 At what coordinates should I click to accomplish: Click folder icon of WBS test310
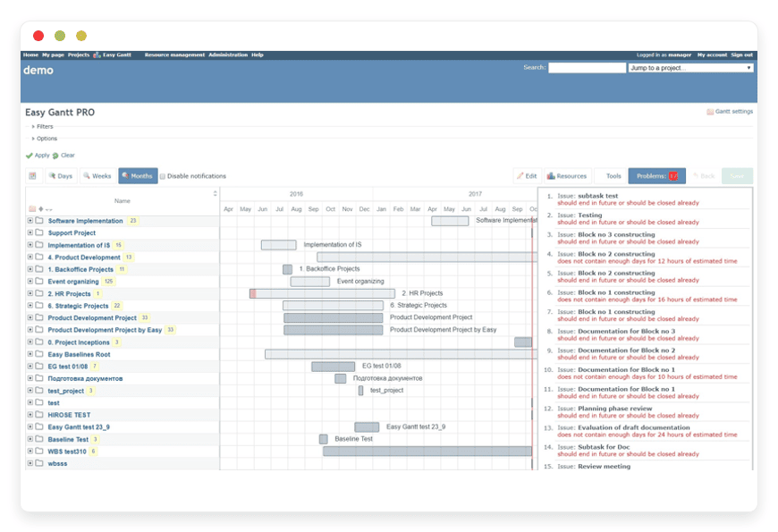click(x=39, y=452)
